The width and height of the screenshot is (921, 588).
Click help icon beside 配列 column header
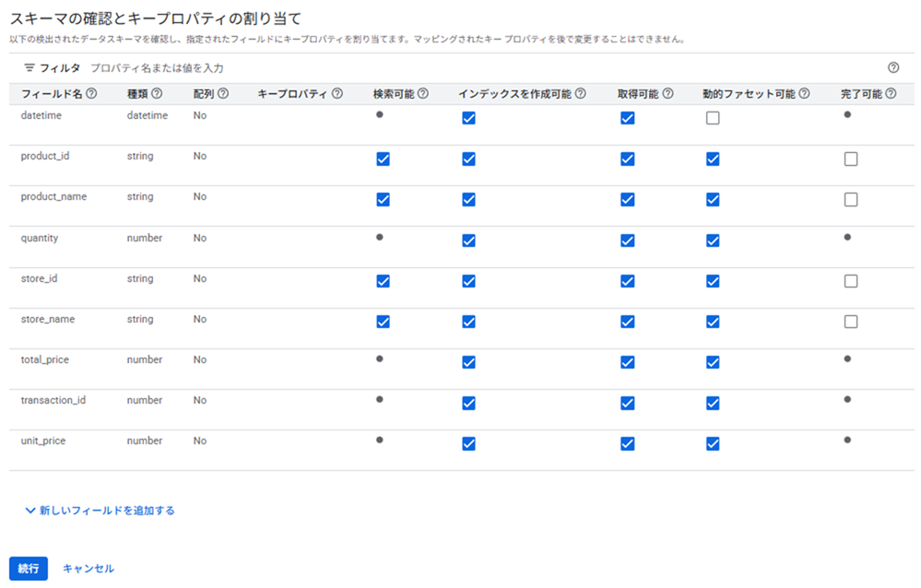click(223, 93)
